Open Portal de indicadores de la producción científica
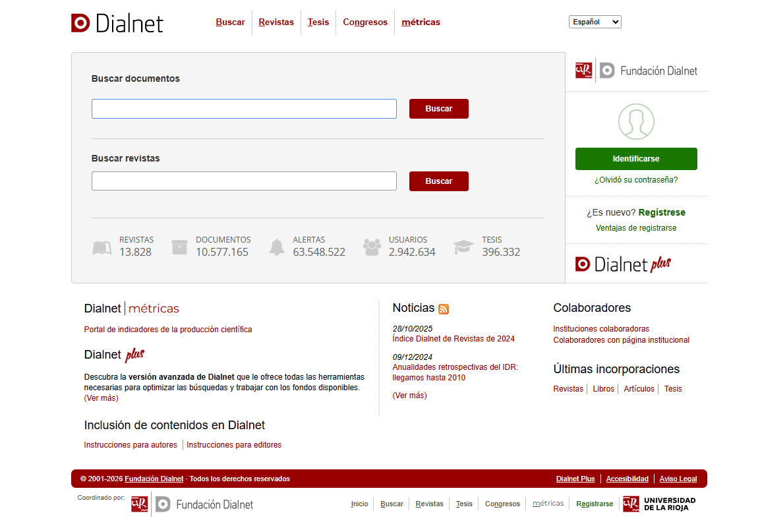The width and height of the screenshot is (758, 532). coord(167,330)
